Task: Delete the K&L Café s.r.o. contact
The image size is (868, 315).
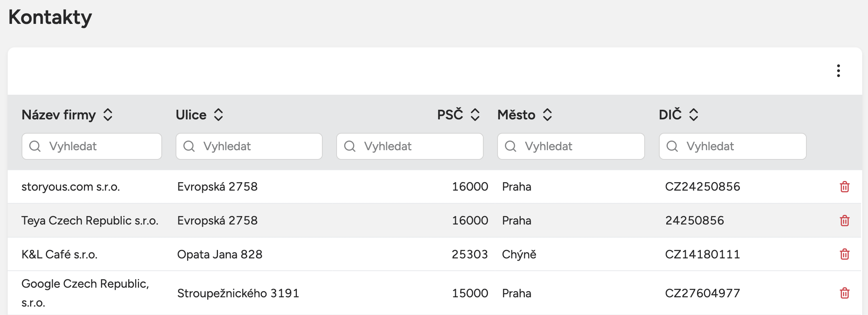Action: (845, 254)
